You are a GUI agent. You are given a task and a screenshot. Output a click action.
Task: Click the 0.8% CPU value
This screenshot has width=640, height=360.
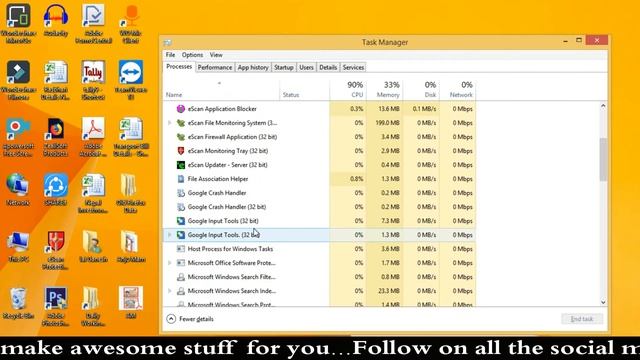356,179
